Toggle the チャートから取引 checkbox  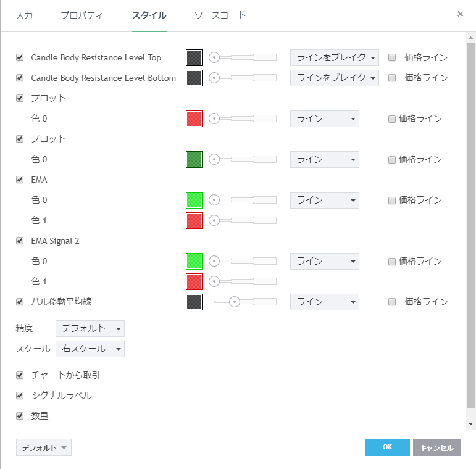point(20,375)
